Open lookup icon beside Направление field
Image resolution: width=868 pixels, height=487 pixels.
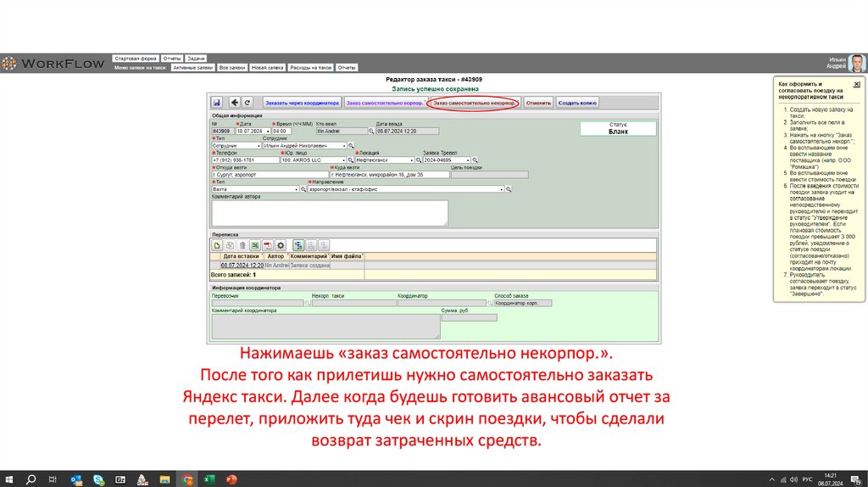point(509,189)
